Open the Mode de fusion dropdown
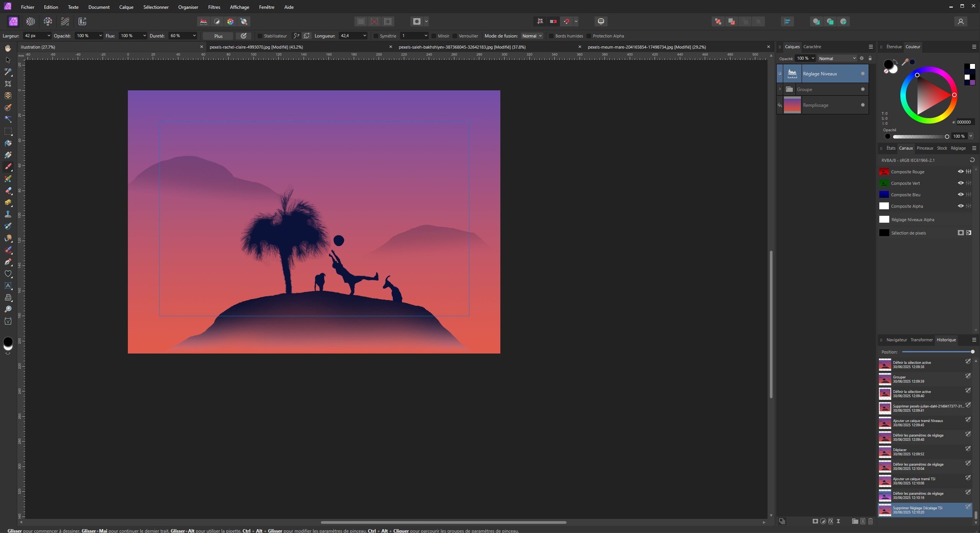This screenshot has height=533, width=980. click(532, 36)
